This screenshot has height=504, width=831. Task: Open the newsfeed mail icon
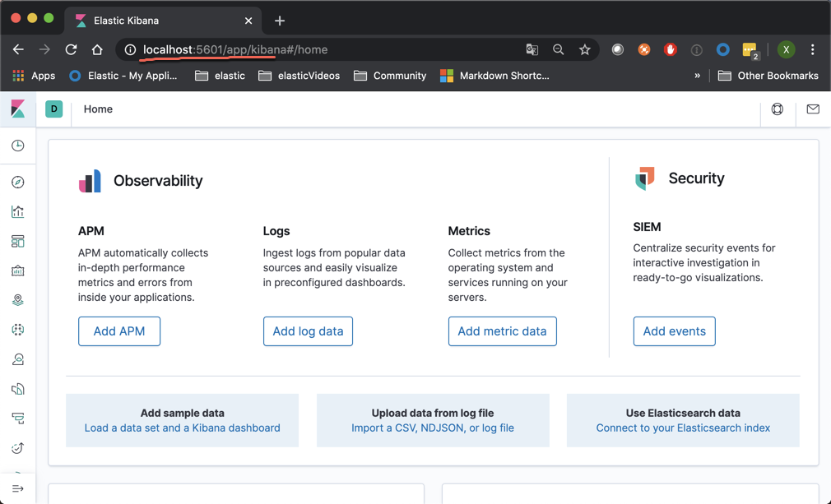(813, 109)
